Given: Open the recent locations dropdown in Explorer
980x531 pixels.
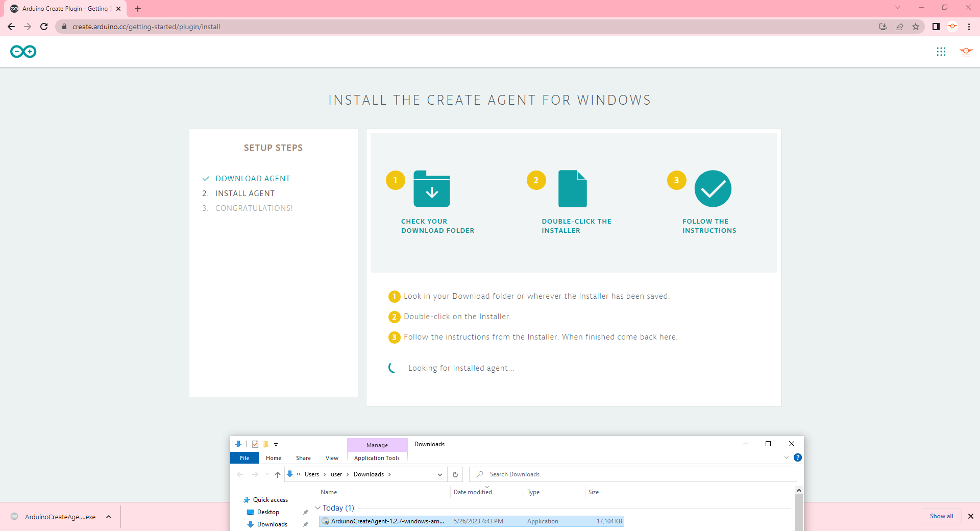Looking at the screenshot, I should coord(267,474).
